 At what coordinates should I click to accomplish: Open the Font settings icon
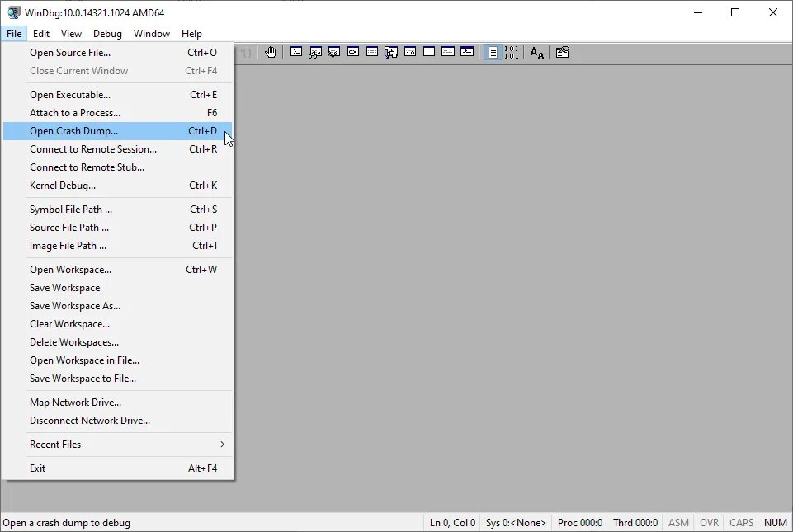click(536, 52)
